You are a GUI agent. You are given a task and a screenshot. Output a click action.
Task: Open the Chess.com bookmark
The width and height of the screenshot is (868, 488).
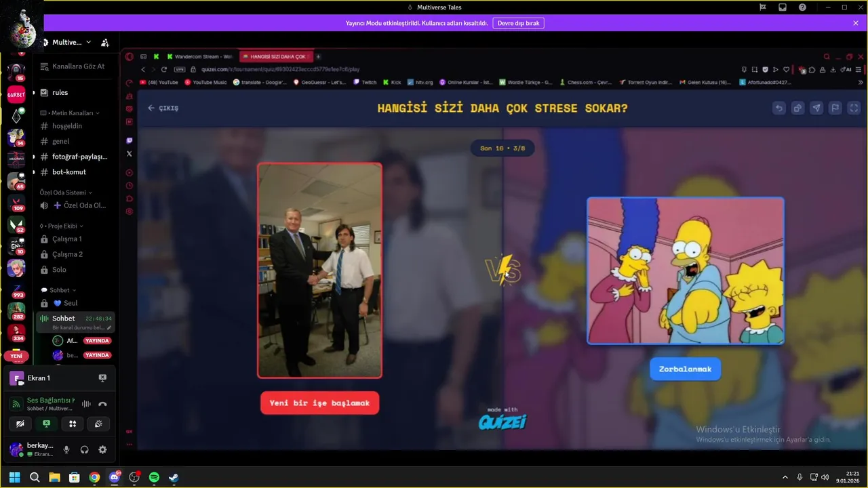585,82
